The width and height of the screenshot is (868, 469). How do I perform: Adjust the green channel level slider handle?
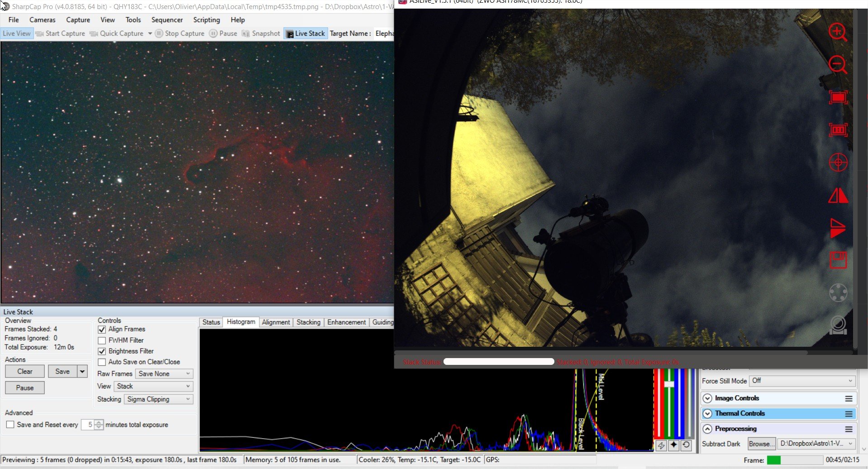pyautogui.click(x=669, y=384)
